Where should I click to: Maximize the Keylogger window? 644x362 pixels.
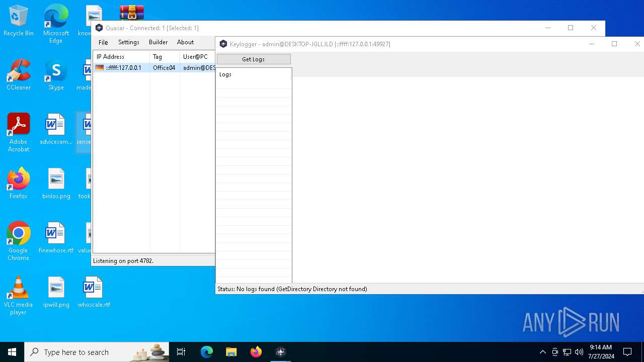(x=614, y=44)
